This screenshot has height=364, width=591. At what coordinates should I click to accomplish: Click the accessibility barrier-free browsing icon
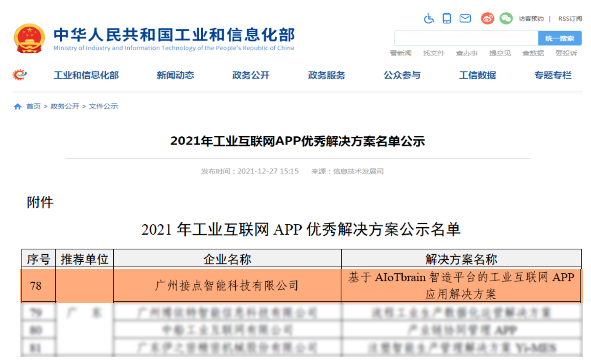click(x=429, y=18)
